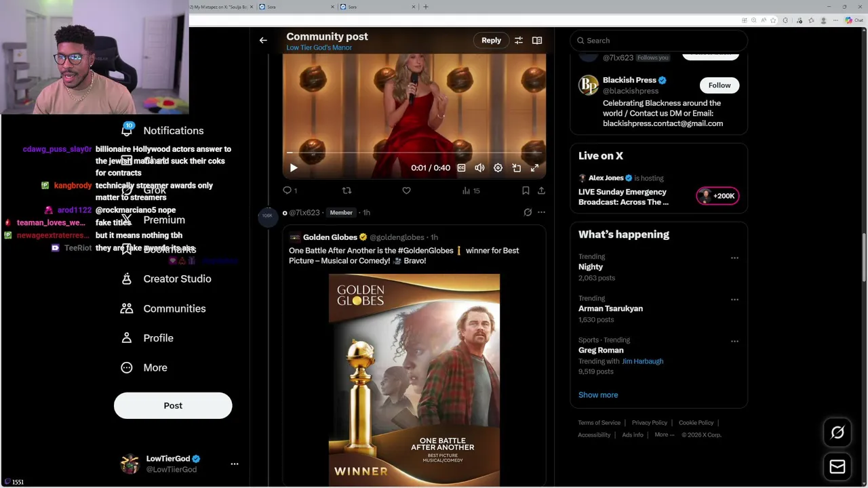Open the Golden Globes account name

click(330, 237)
